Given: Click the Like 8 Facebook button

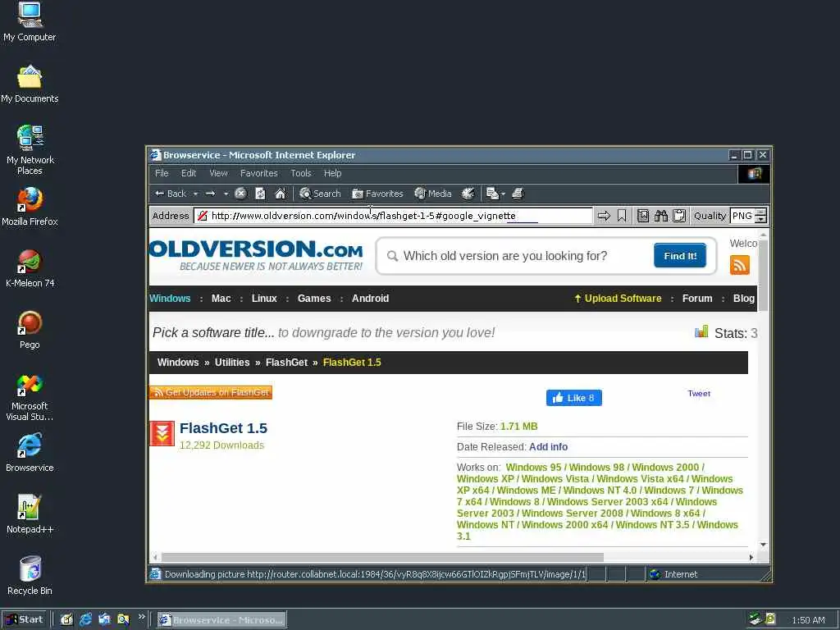Looking at the screenshot, I should coord(573,398).
